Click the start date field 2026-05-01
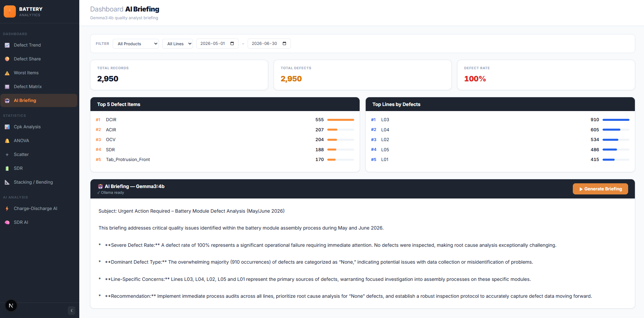This screenshot has height=318, width=644. click(217, 44)
